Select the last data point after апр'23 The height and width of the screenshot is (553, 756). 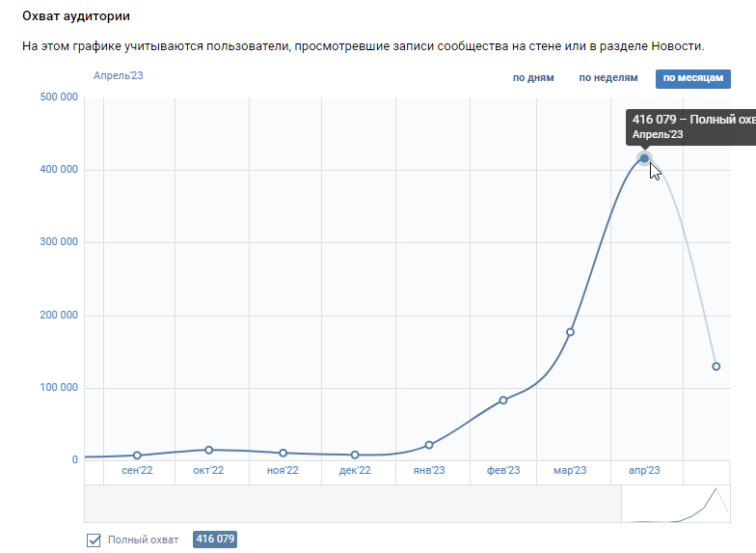click(x=716, y=367)
